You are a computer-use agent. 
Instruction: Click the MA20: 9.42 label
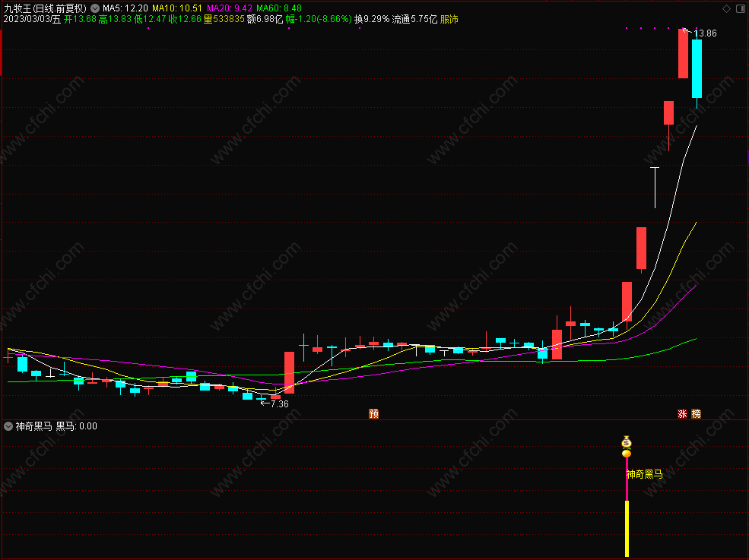tap(230, 8)
